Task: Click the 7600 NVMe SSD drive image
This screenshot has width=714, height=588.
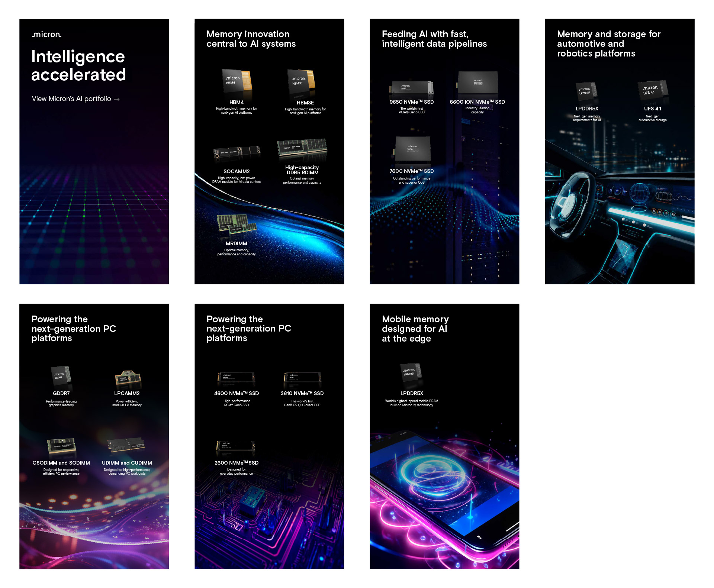Action: 412,150
